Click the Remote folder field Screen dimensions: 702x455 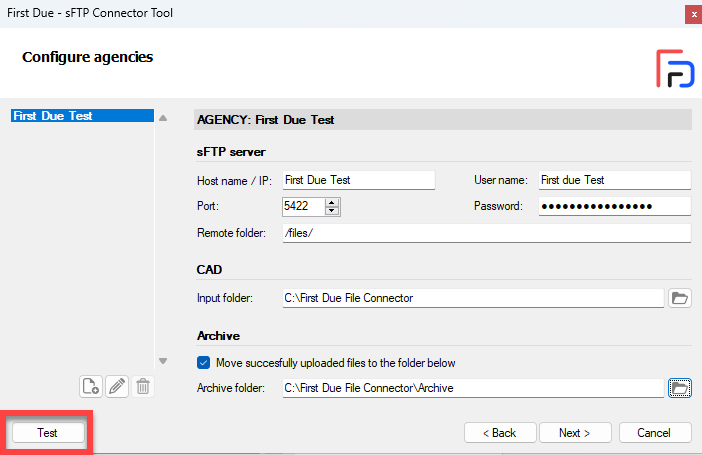tap(487, 233)
